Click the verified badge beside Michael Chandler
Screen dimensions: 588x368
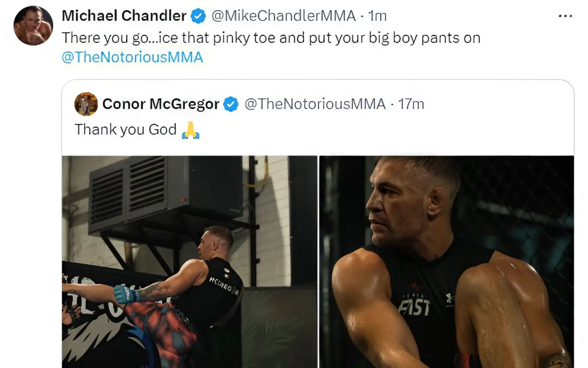(x=198, y=16)
